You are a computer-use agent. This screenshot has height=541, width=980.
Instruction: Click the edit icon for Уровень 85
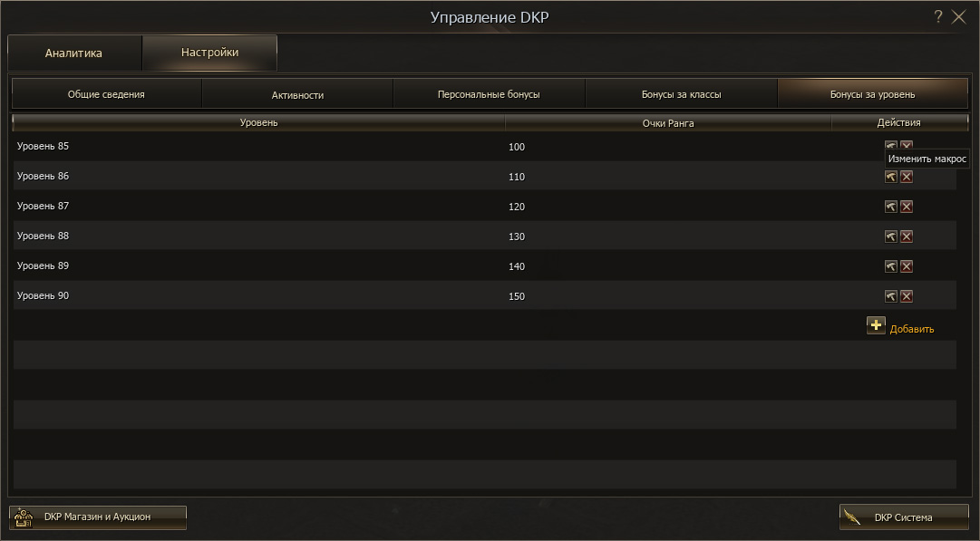pos(890,147)
